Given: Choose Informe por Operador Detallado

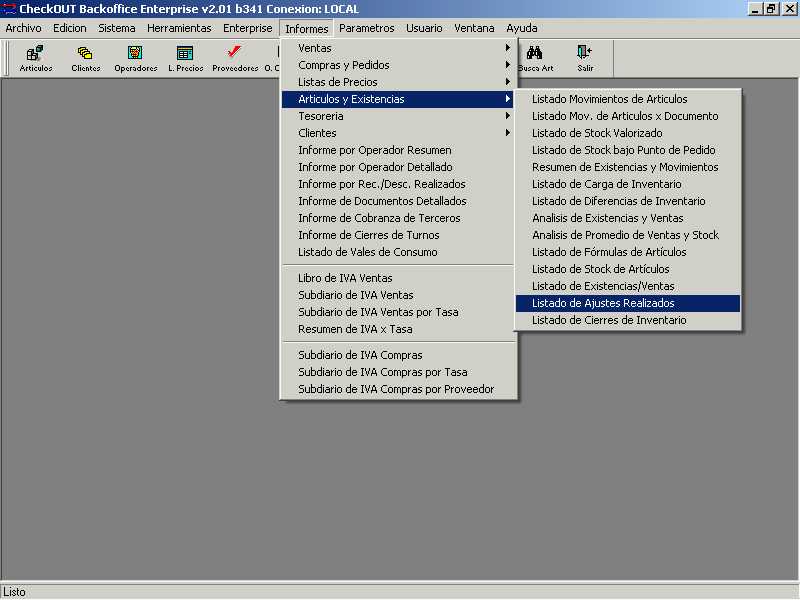Looking at the screenshot, I should click(397, 167).
